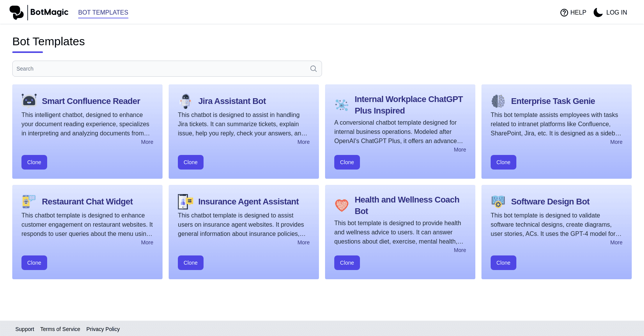Viewport: 644px width, 336px height.
Task: Expand Smart Confluence Reader description with More
Action: [x=147, y=142]
